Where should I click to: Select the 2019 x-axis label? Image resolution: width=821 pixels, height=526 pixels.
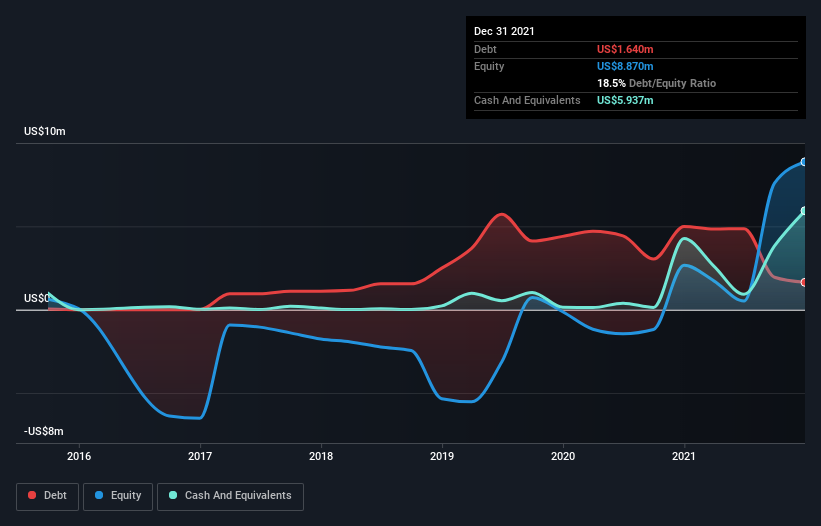442,456
